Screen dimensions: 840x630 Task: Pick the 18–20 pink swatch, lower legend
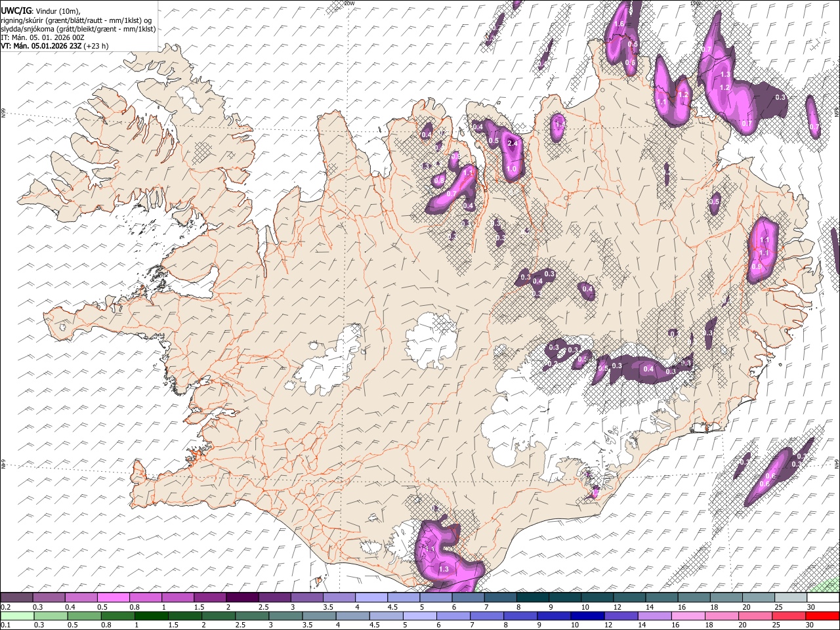(723, 616)
